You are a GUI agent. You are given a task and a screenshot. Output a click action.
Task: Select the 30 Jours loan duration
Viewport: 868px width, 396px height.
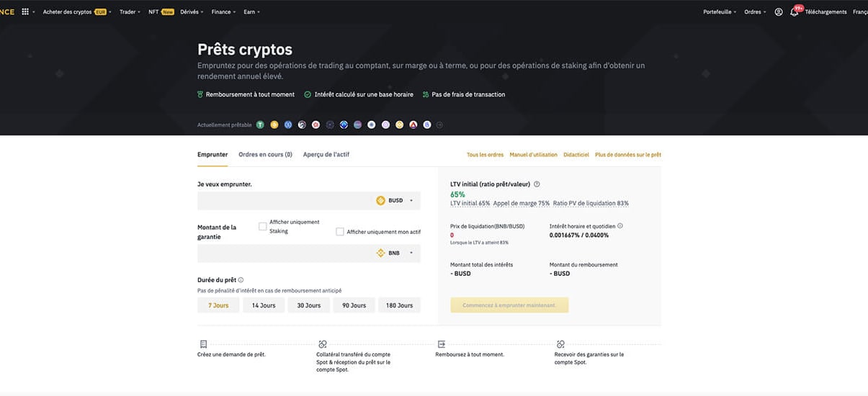pyautogui.click(x=309, y=305)
